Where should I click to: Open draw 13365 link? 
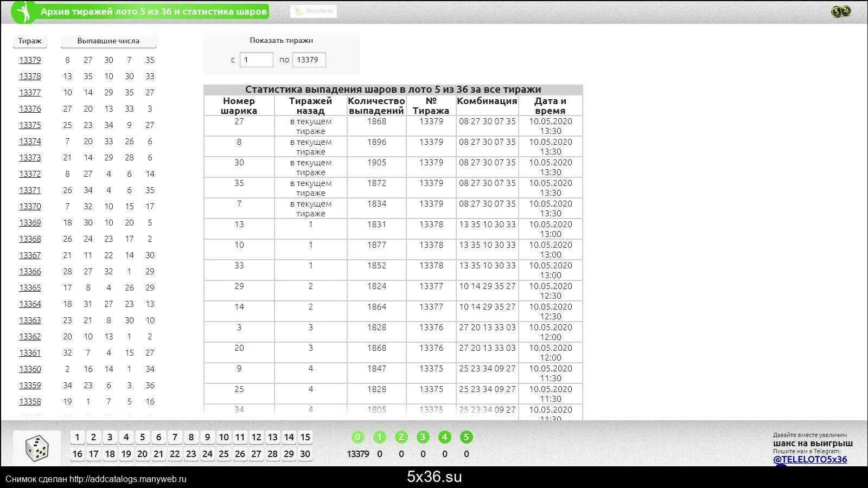click(x=30, y=288)
